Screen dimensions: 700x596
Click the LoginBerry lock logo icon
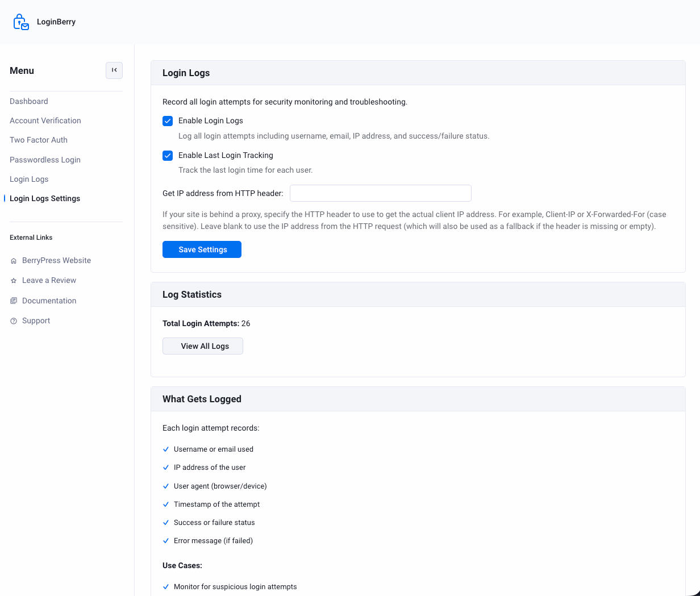click(x=21, y=22)
